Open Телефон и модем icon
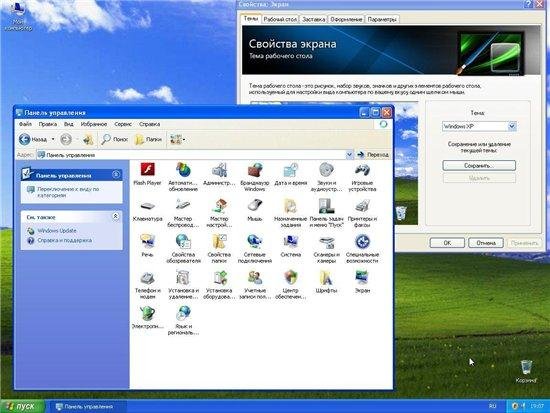 (148, 285)
